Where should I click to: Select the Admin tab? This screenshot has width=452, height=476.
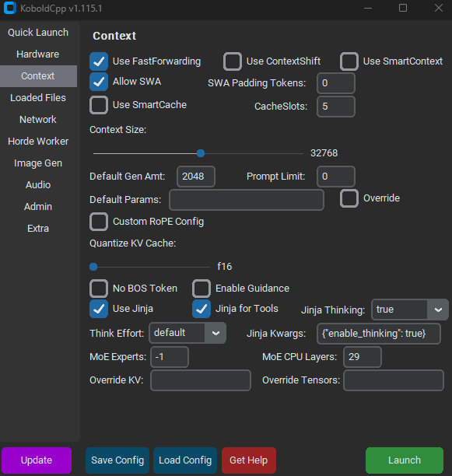coord(38,207)
